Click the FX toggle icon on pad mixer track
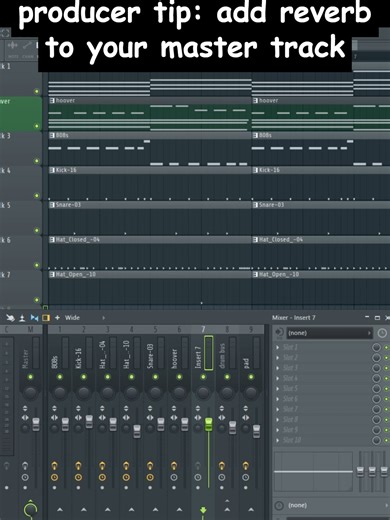390x520 pixels. pyautogui.click(x=245, y=465)
